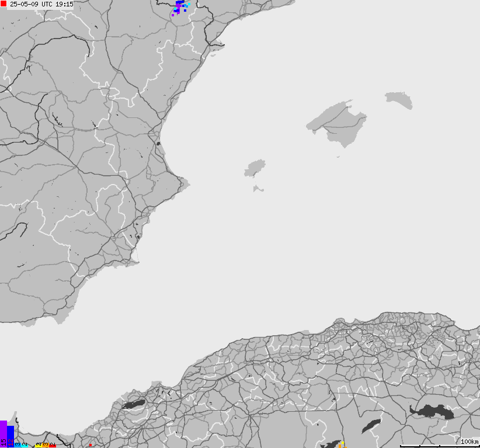Click the red lightning marker near the legend
The width and height of the screenshot is (480, 448).
coord(91,445)
